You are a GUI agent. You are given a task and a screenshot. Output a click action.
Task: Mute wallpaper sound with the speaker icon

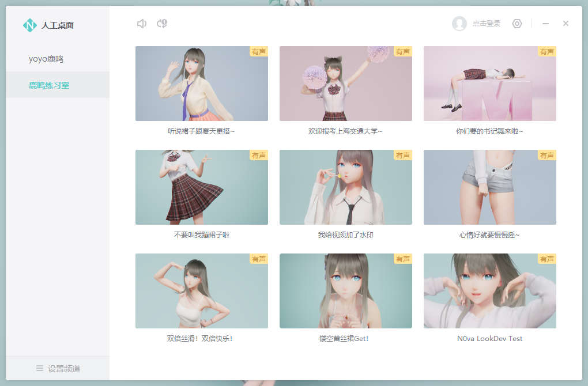click(x=141, y=24)
